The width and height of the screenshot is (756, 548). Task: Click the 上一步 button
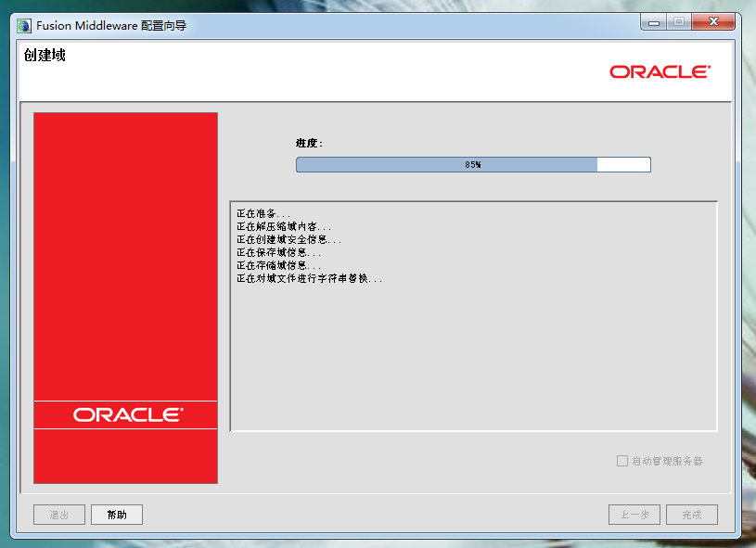click(x=634, y=515)
